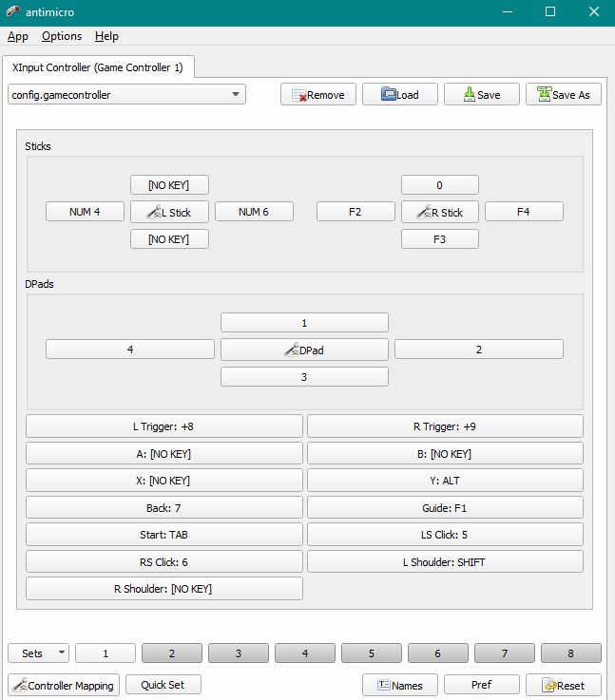
Task: Expand the config.gamecontroller profile dropdown
Action: [126, 95]
